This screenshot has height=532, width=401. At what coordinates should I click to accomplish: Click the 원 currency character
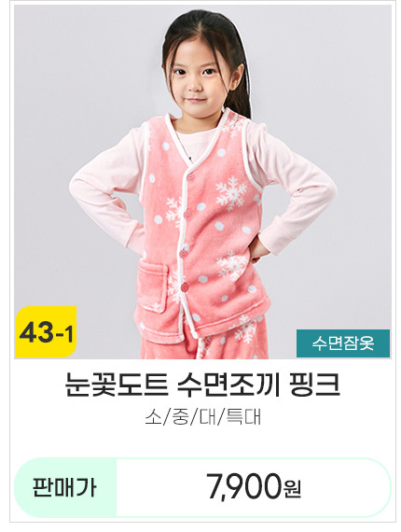pyautogui.click(x=292, y=490)
